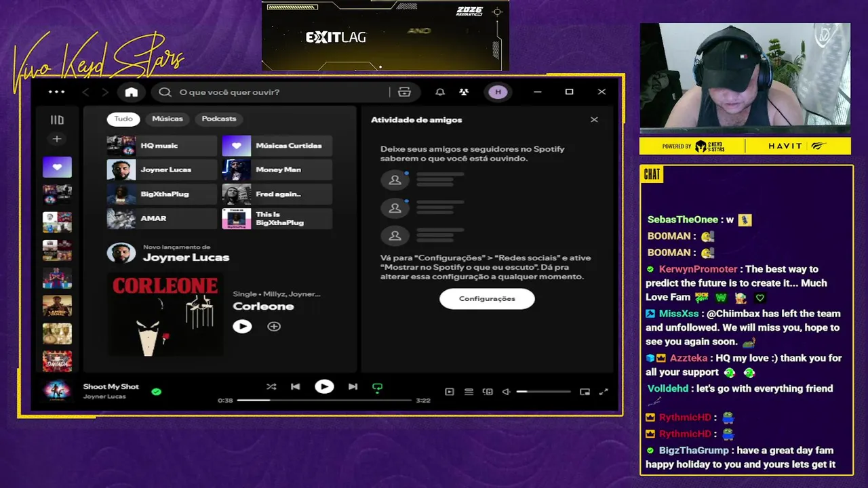Open the Joyner Lucas shortcut tile
This screenshot has height=488, width=868.
(x=161, y=170)
